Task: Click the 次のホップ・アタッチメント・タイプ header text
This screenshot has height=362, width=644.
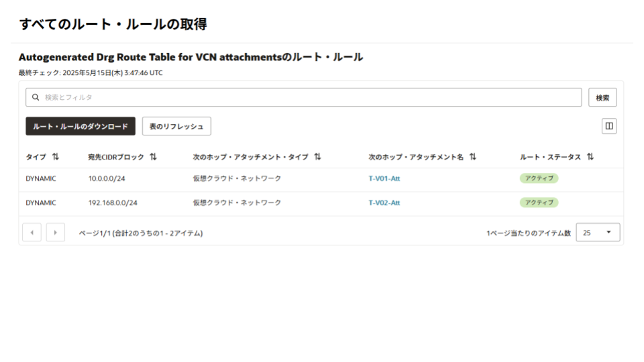Action: click(x=250, y=157)
